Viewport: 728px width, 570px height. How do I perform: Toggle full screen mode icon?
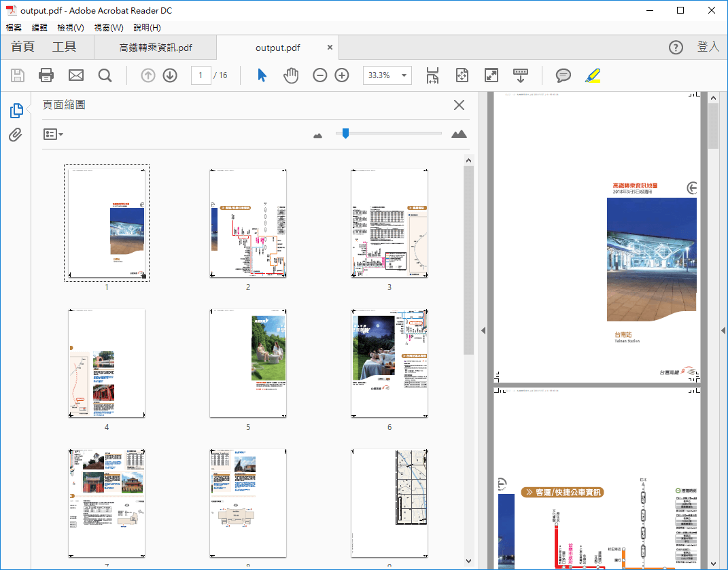tap(491, 75)
